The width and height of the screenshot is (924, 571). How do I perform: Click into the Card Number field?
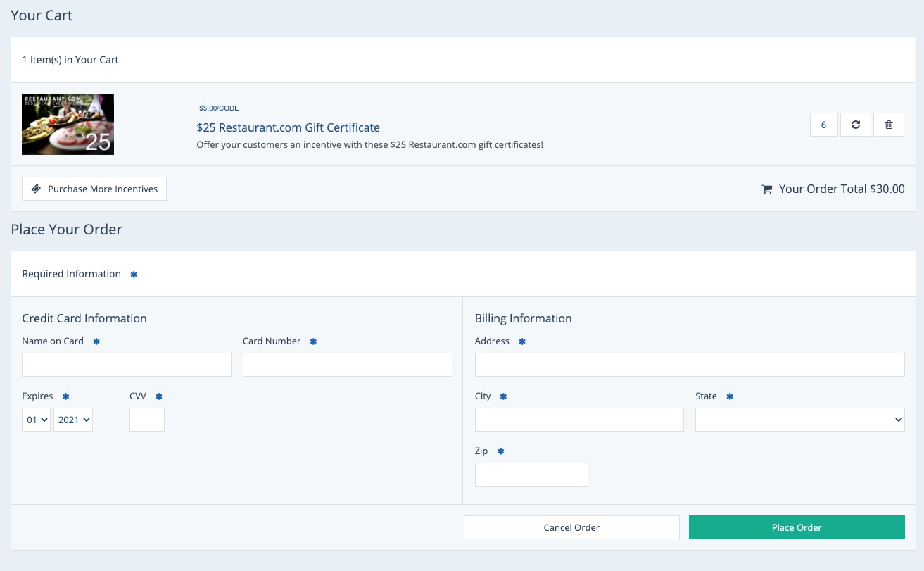pos(347,365)
